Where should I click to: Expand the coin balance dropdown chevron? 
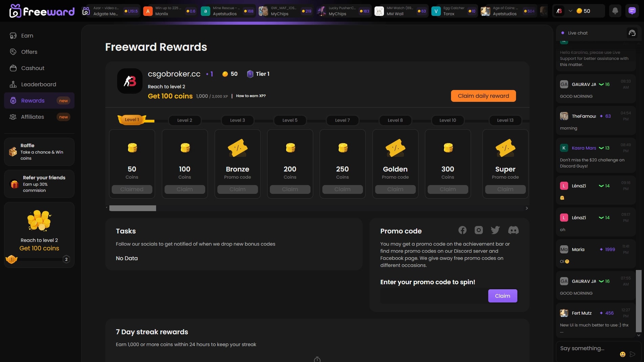click(571, 10)
